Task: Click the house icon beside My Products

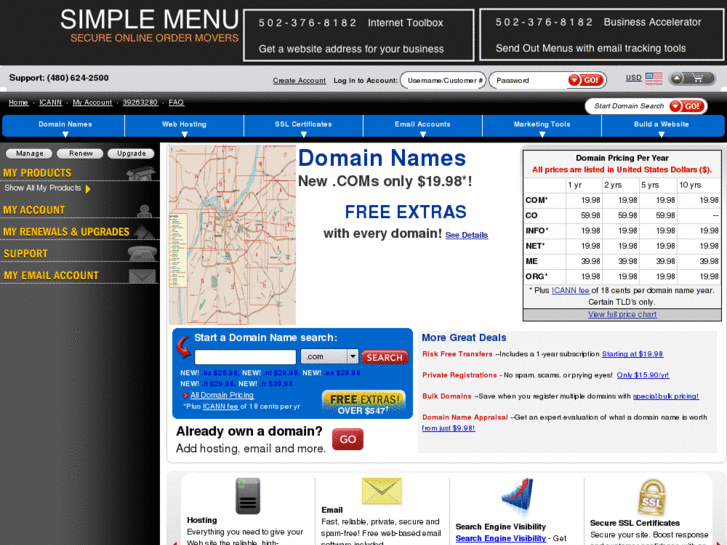Action: 141,173
